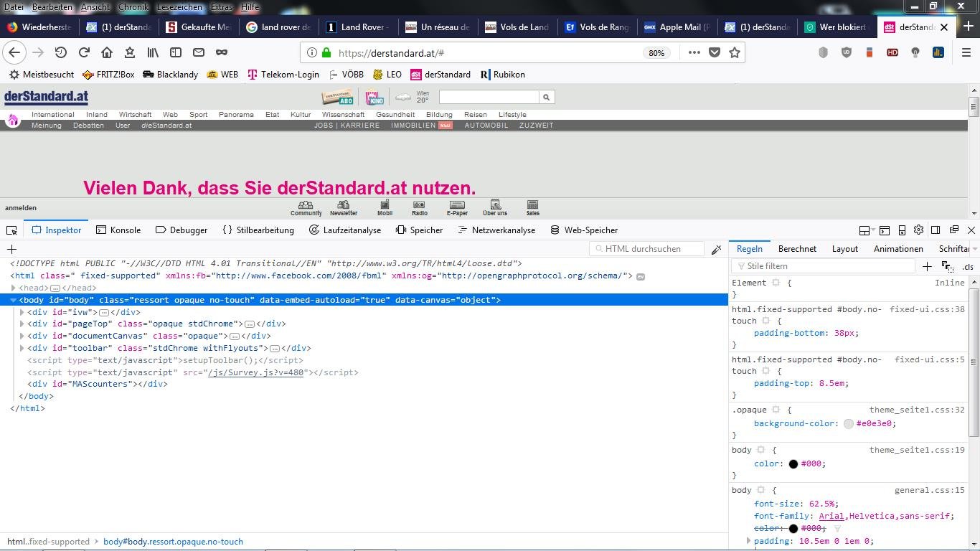Expand the head element node
This screenshot has height=551, width=980.
(x=14, y=288)
